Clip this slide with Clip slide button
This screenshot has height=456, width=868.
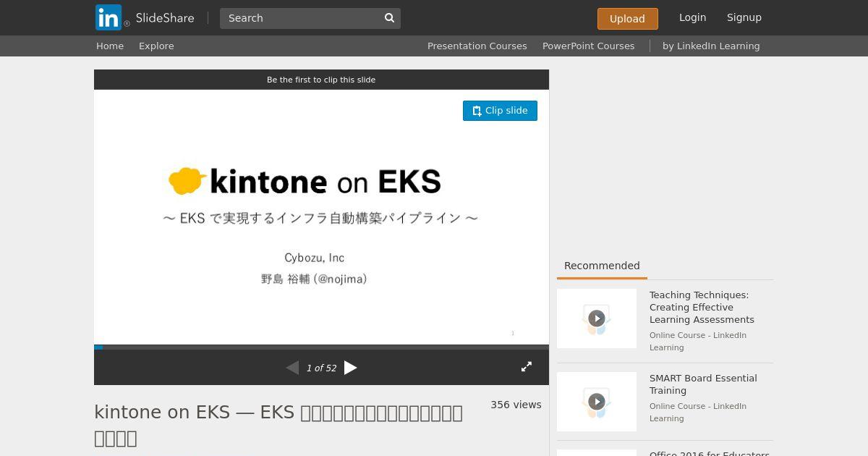pos(500,111)
